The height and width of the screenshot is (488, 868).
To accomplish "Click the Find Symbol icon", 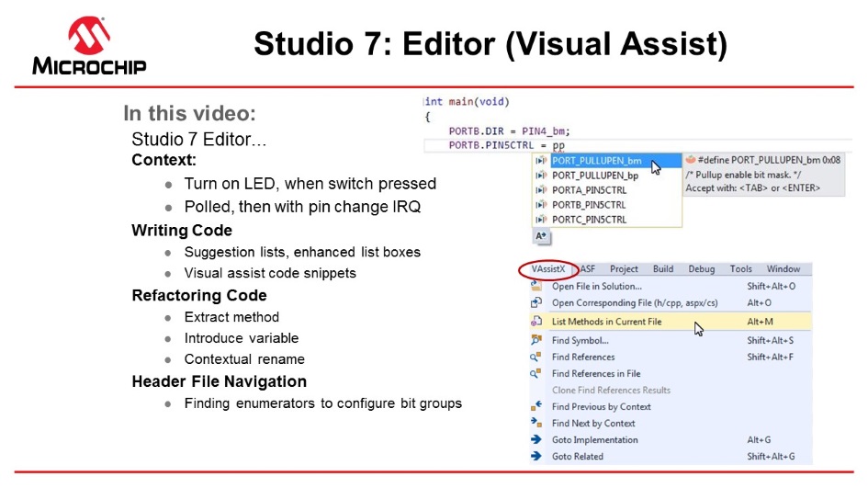I will pos(535,340).
